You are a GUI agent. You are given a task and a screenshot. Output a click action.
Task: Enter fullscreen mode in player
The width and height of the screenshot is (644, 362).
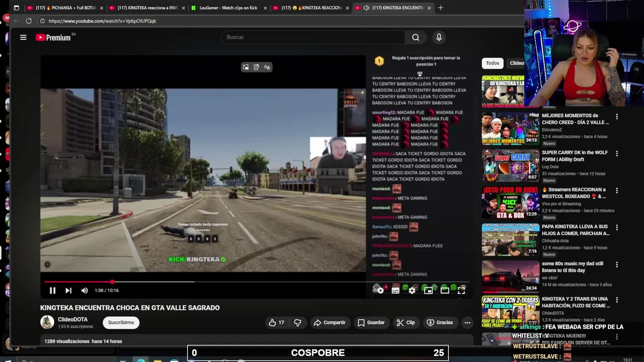(461, 290)
